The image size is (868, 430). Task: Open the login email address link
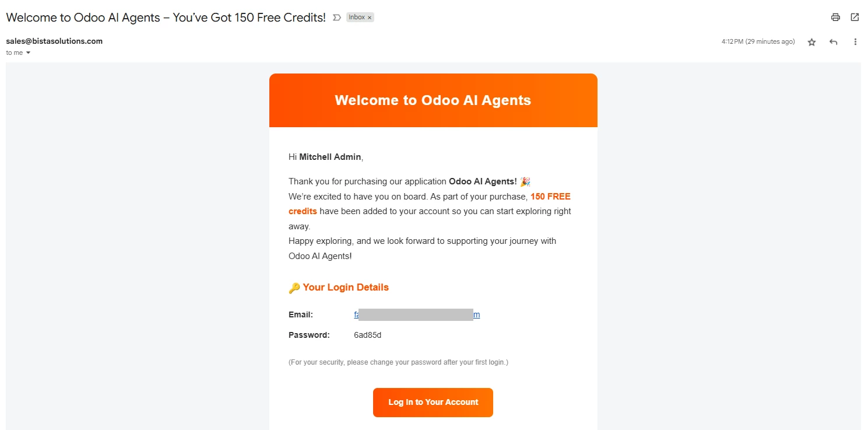pos(416,315)
